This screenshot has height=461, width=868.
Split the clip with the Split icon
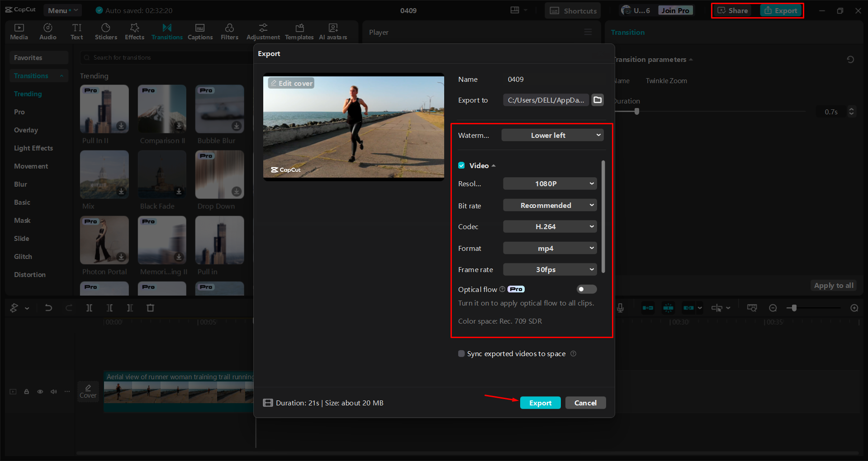89,308
